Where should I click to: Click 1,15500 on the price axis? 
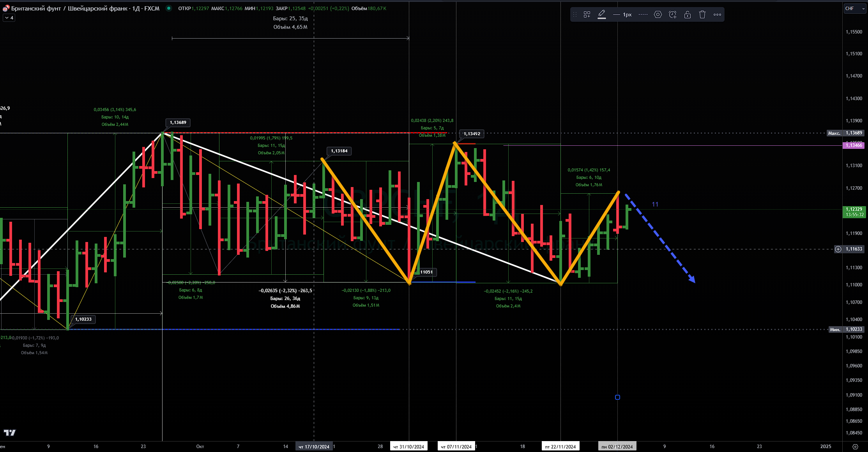(854, 32)
